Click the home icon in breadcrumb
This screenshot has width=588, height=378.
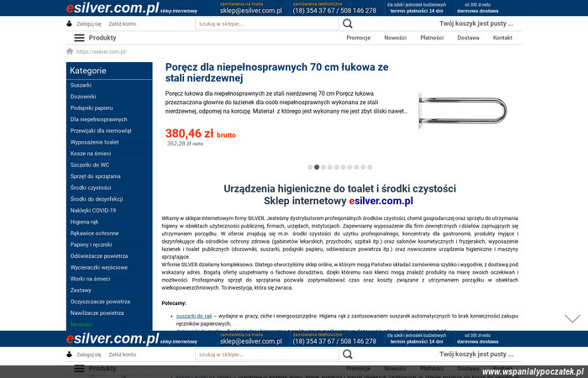pos(70,51)
